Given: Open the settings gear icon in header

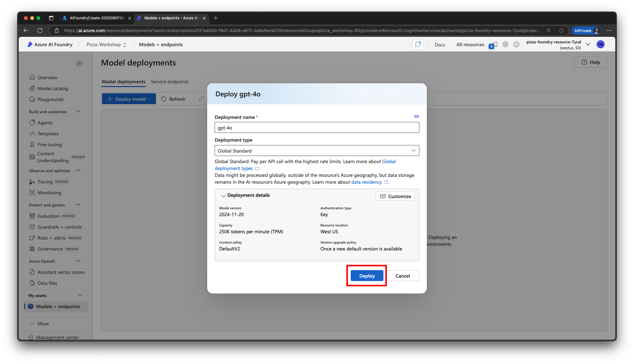Looking at the screenshot, I should coord(505,45).
